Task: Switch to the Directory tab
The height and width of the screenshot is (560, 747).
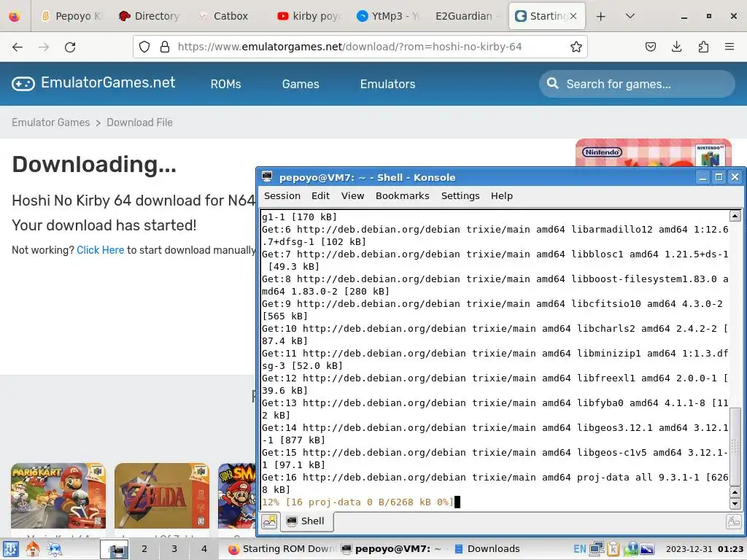Action: tap(149, 16)
